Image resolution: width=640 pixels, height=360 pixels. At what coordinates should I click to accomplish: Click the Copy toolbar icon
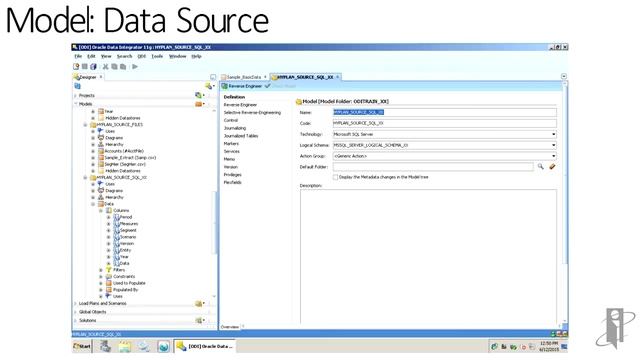(114, 67)
